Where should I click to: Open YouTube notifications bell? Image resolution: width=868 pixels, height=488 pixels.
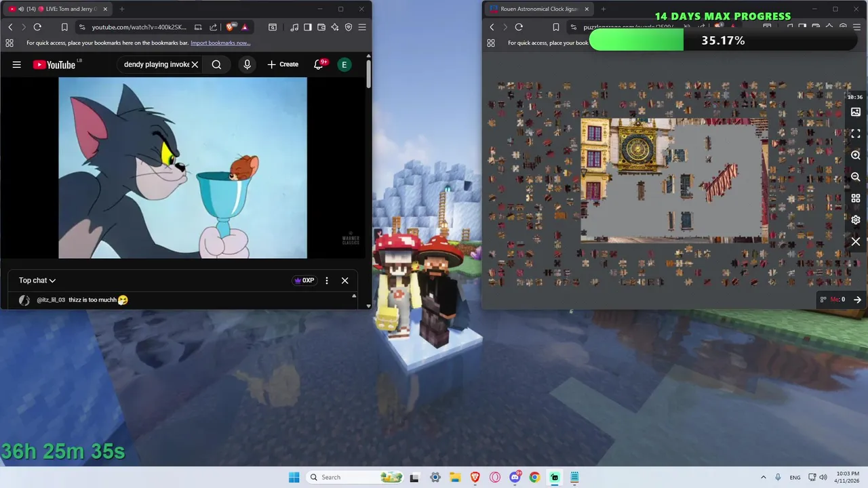pos(318,64)
